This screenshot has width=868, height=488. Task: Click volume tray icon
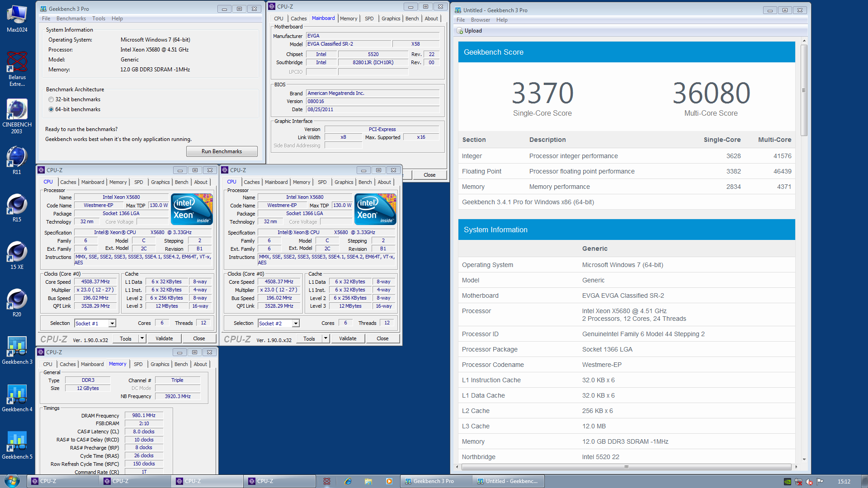(809, 482)
